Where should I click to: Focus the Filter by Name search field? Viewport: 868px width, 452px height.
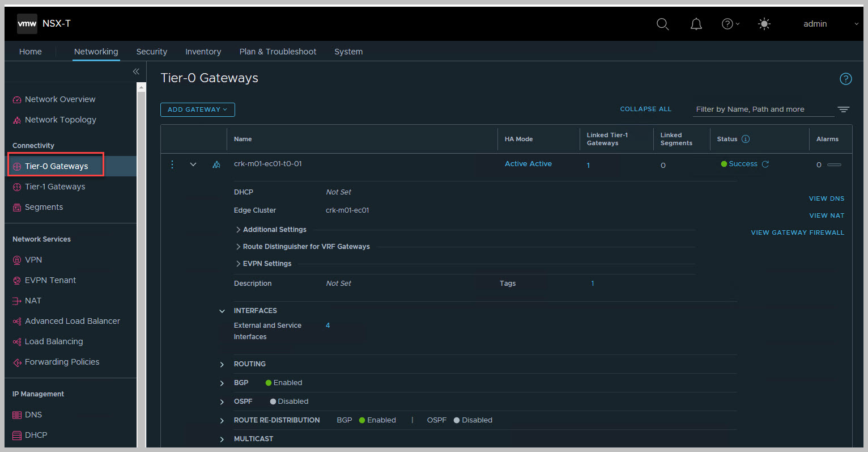pos(762,109)
